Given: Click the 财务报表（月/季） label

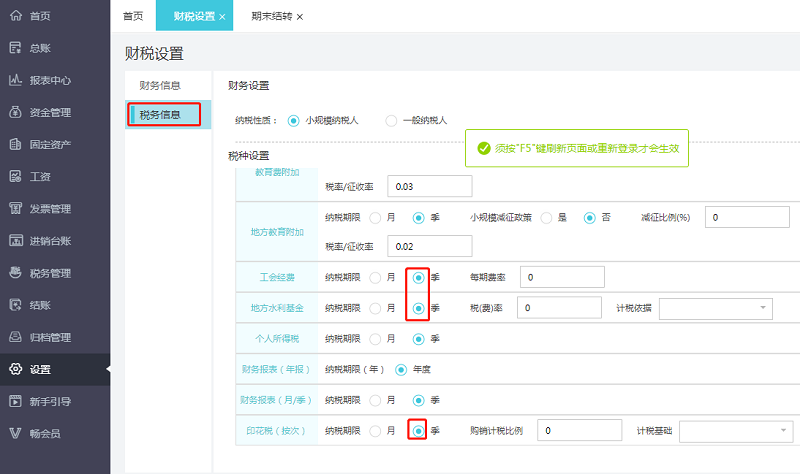Looking at the screenshot, I should coord(276,401).
